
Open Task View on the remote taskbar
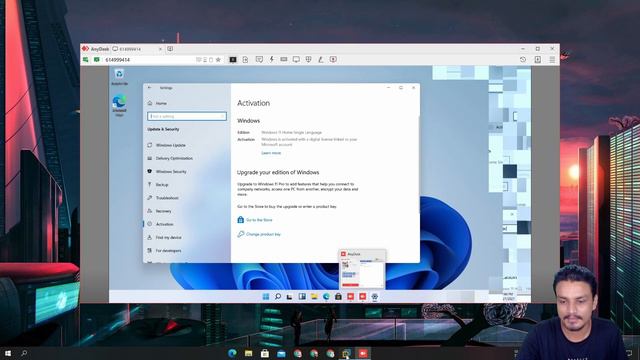[289, 296]
